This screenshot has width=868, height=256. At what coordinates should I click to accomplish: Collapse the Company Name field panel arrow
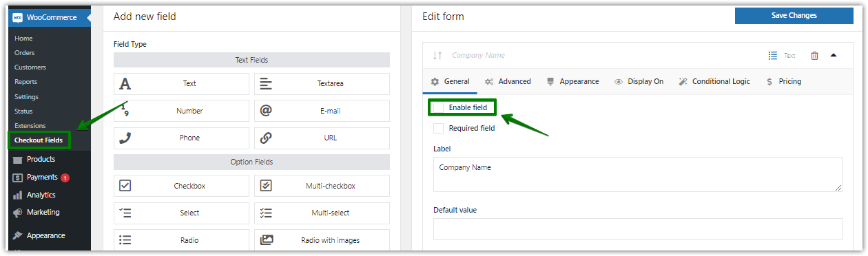[834, 56]
